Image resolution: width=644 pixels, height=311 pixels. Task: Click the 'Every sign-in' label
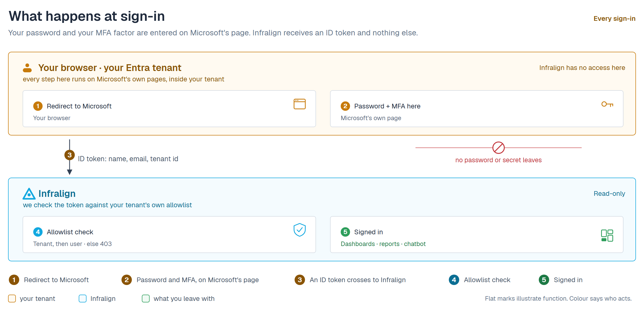pyautogui.click(x=614, y=18)
